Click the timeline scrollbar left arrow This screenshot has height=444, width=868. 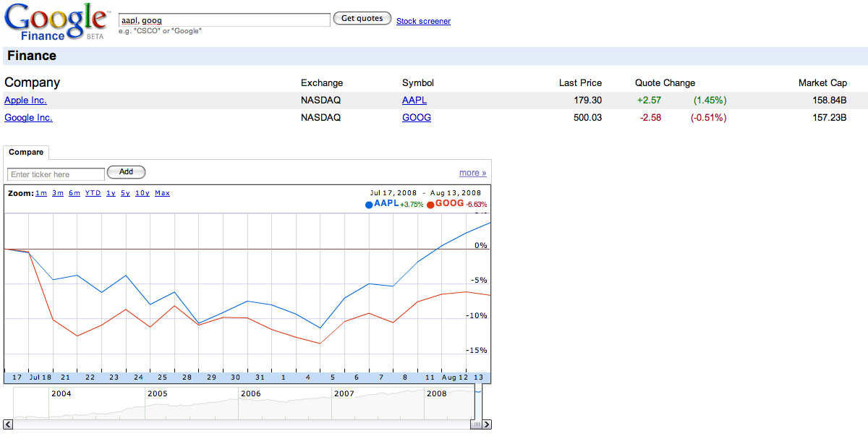(x=9, y=424)
